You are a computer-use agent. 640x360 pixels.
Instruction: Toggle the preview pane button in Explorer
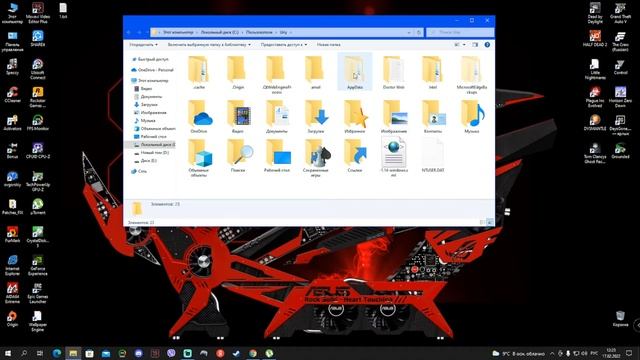(x=475, y=44)
